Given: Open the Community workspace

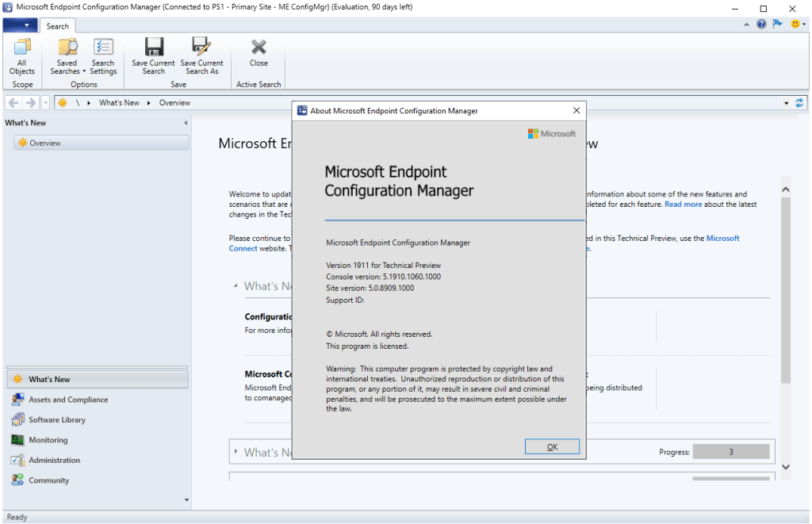Looking at the screenshot, I should click(x=49, y=480).
